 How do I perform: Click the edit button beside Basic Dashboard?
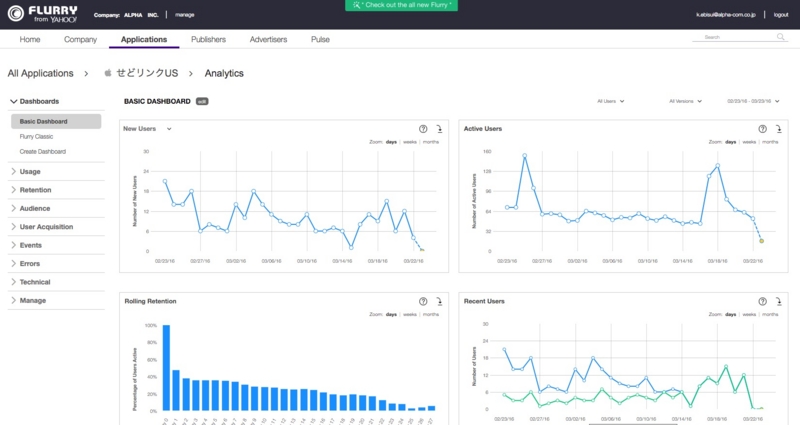click(202, 102)
